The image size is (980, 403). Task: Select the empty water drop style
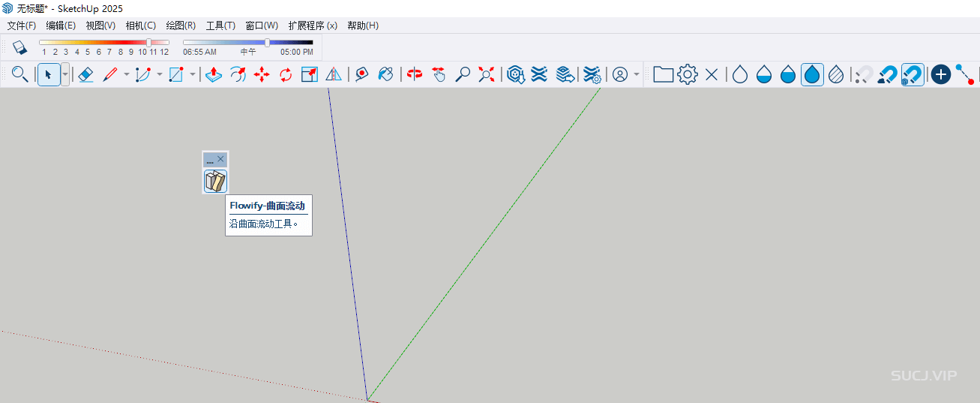740,74
